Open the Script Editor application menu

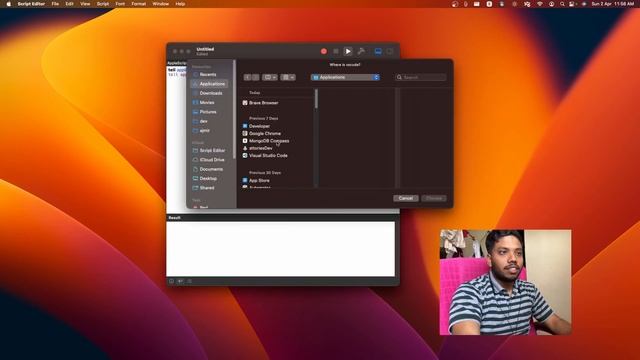tap(31, 4)
